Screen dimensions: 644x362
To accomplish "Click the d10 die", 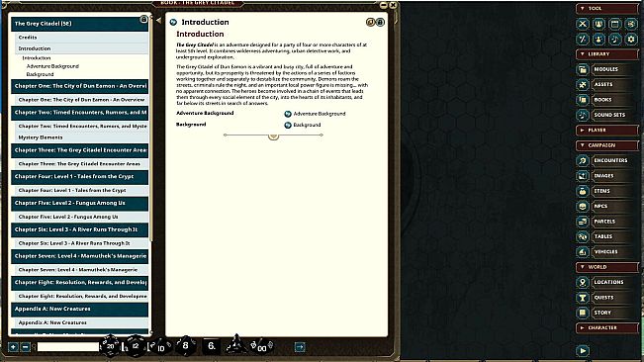I will pos(160,347).
